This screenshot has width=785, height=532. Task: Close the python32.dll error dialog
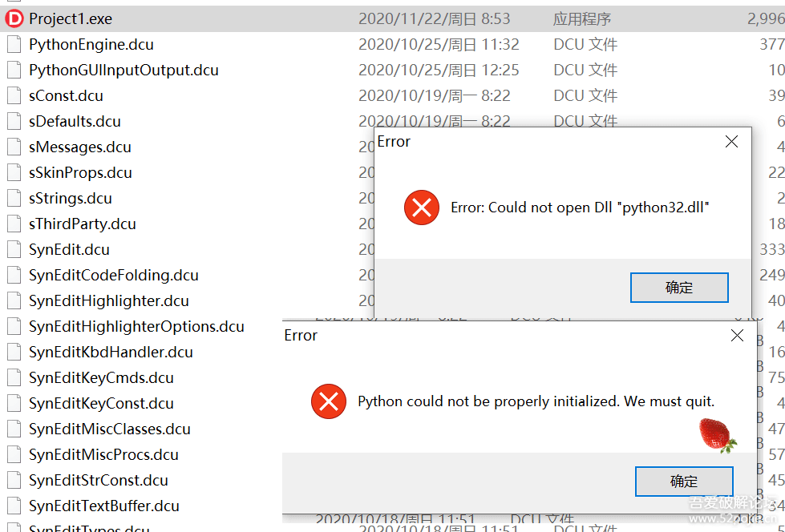pos(731,141)
